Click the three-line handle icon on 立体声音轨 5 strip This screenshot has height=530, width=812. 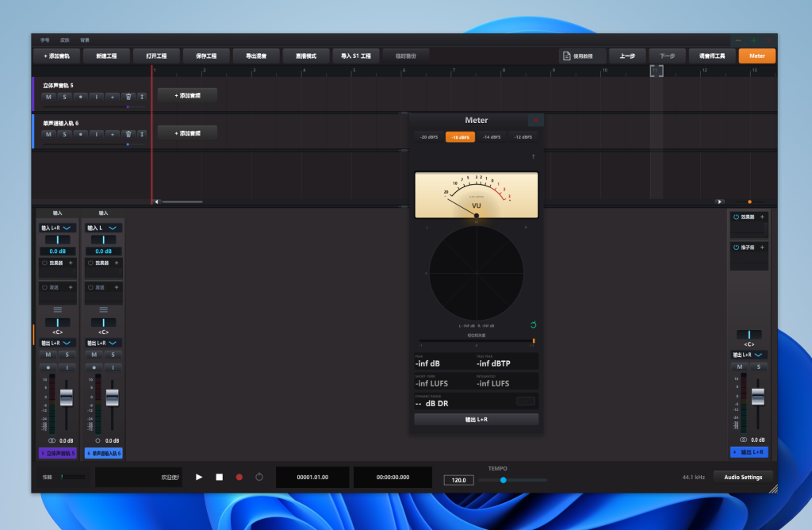(57, 309)
